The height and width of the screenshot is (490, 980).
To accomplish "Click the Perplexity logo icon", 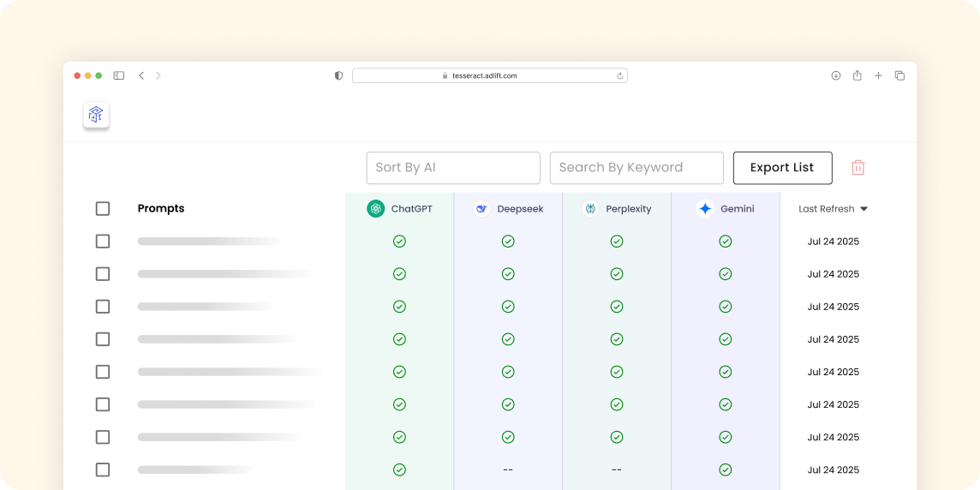I will point(590,209).
